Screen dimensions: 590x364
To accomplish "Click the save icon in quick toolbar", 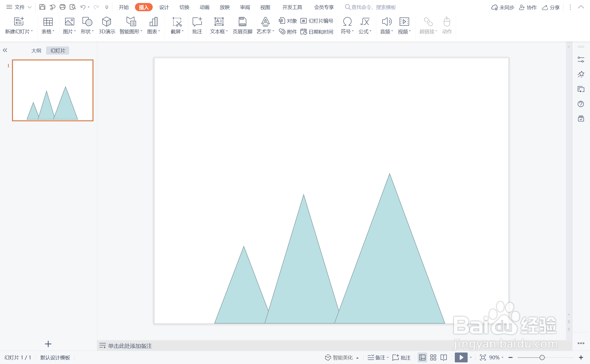I will point(42,7).
